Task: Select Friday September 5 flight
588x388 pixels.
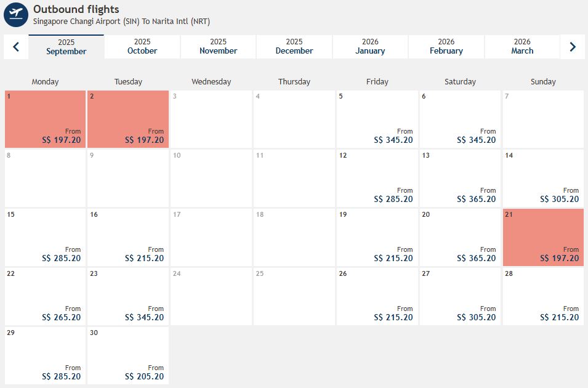Action: click(x=377, y=119)
